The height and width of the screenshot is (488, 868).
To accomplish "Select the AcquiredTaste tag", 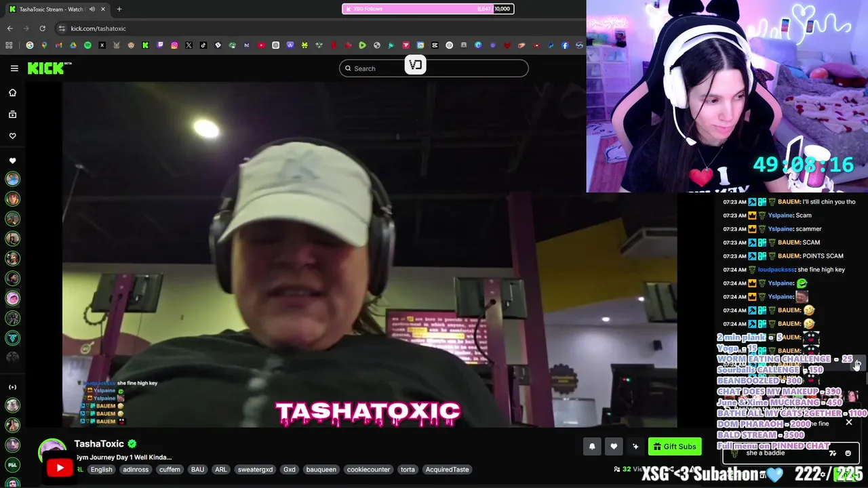I will 447,469.
